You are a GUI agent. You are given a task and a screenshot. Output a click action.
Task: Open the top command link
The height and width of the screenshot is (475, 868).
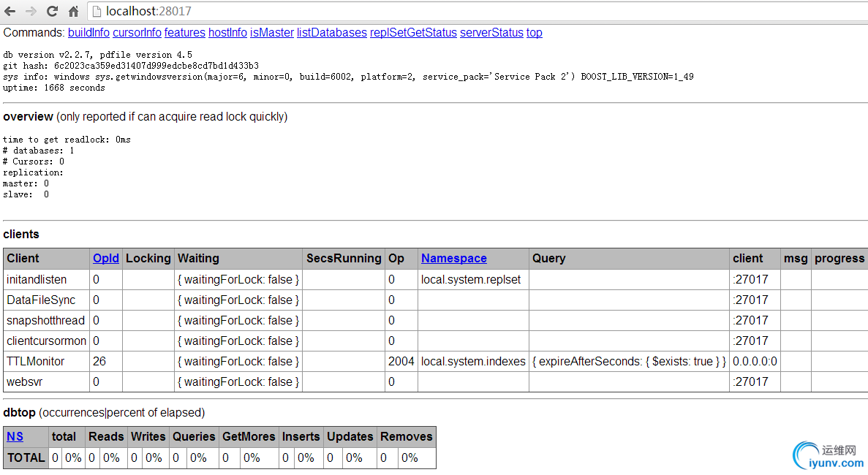click(535, 33)
